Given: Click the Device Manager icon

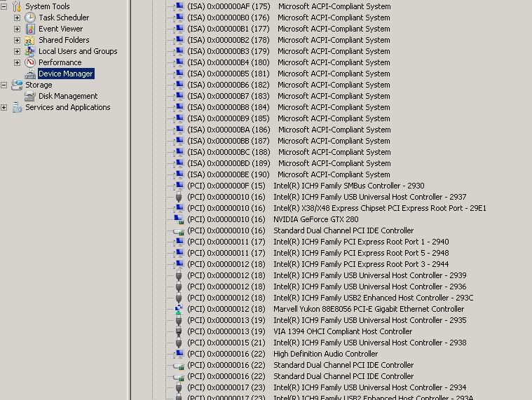Looking at the screenshot, I should [30, 74].
